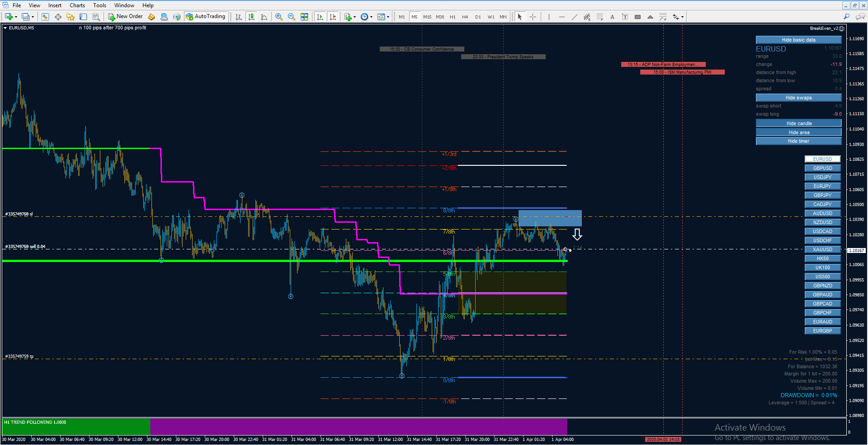The image size is (868, 445).
Task: Select the Fibonacci Retracement tool
Action: tap(599, 17)
